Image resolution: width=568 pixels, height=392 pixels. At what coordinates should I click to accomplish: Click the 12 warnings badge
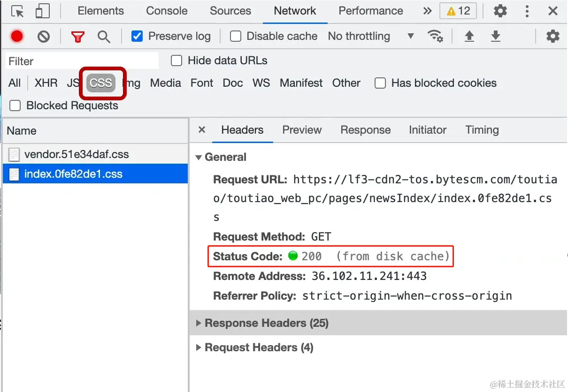click(458, 11)
